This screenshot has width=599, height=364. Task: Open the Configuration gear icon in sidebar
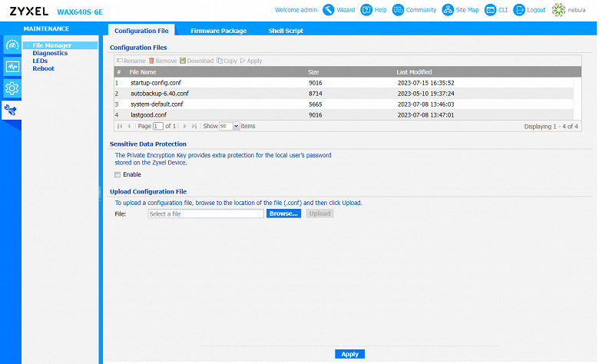[12, 88]
